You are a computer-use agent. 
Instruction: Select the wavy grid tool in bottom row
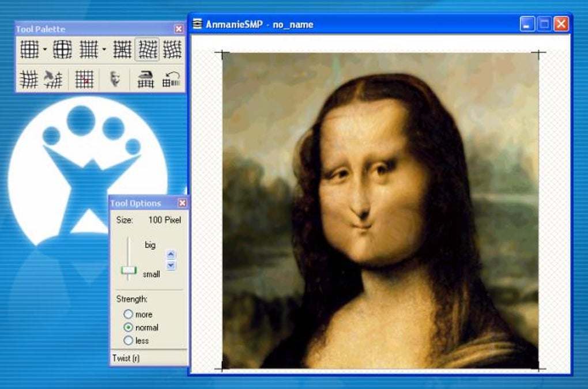pos(29,79)
